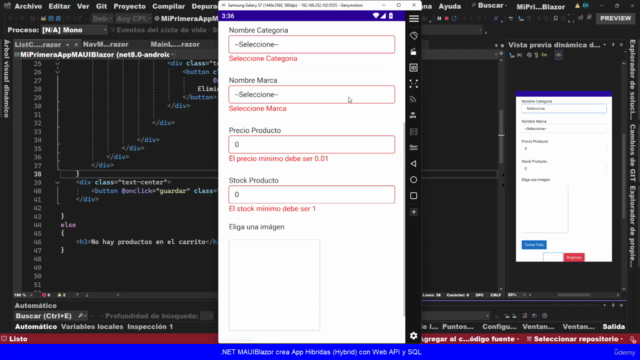Image resolution: width=640 pixels, height=360 pixels.
Task: Open Output source dropdown in Salida panel
Action: (456, 316)
